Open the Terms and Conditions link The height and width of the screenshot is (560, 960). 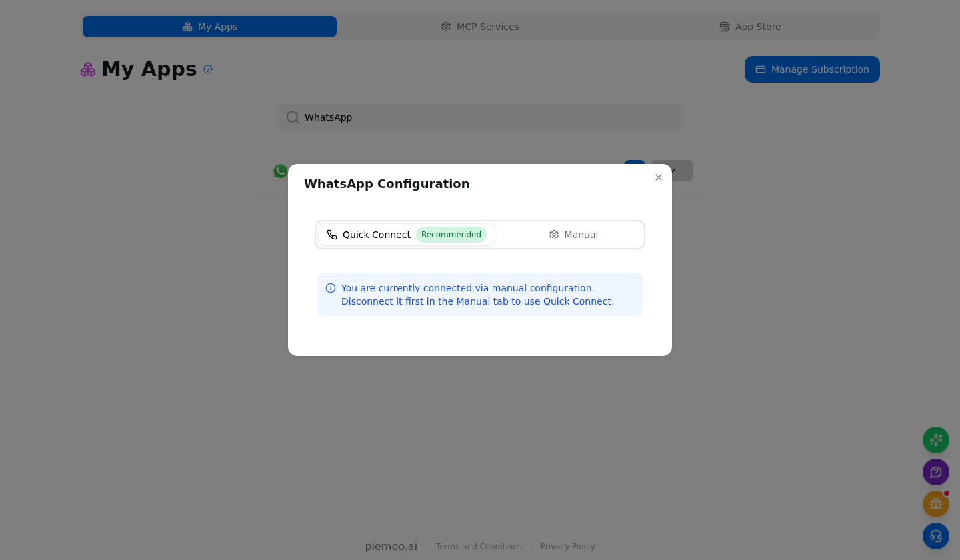coord(479,547)
